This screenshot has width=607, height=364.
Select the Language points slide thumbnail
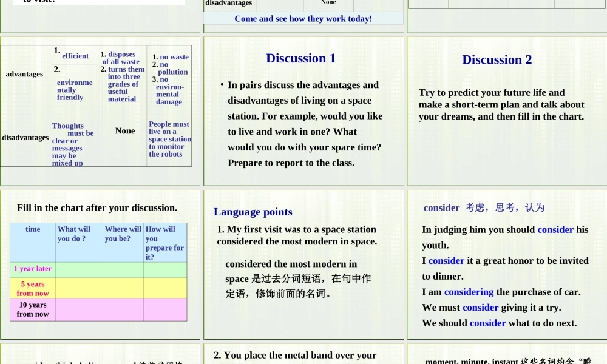pos(303,265)
